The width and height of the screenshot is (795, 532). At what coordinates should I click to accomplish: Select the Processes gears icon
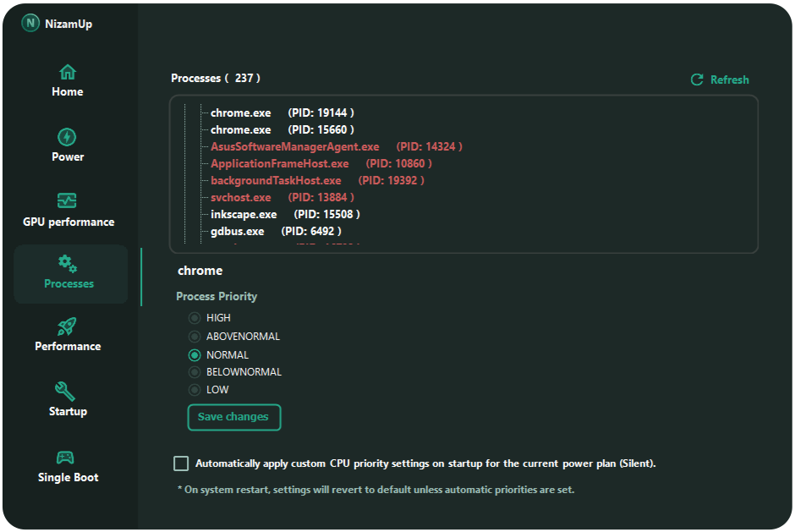[x=68, y=264]
